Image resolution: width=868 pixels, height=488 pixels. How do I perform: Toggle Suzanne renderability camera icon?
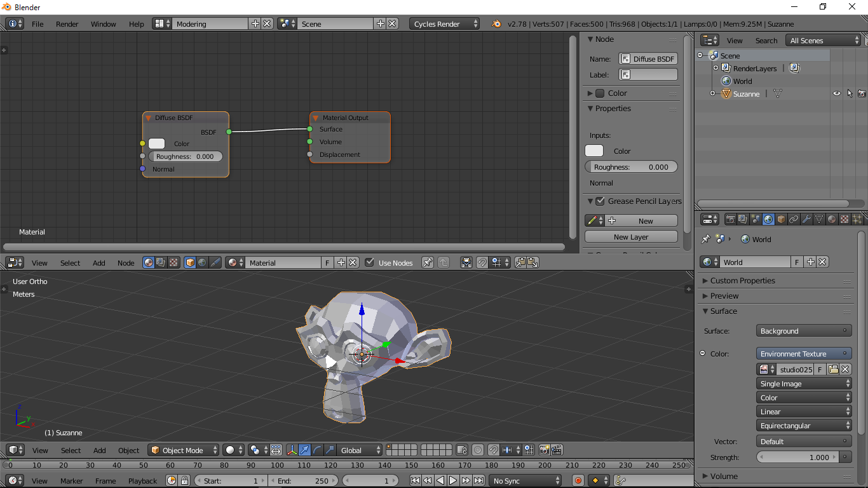[862, 93]
